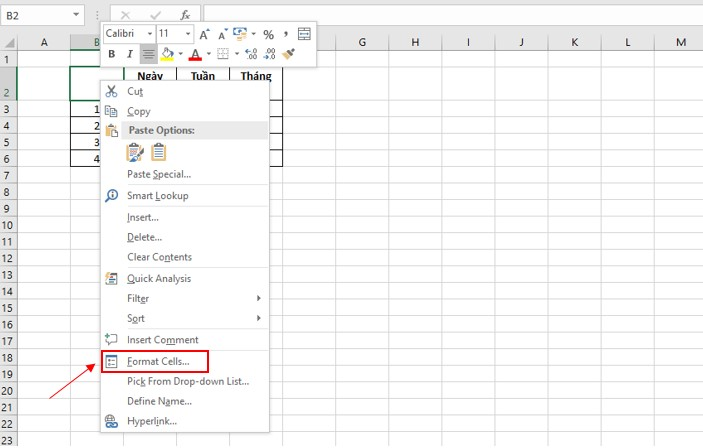Open the font color dropdown arrow

pos(208,54)
